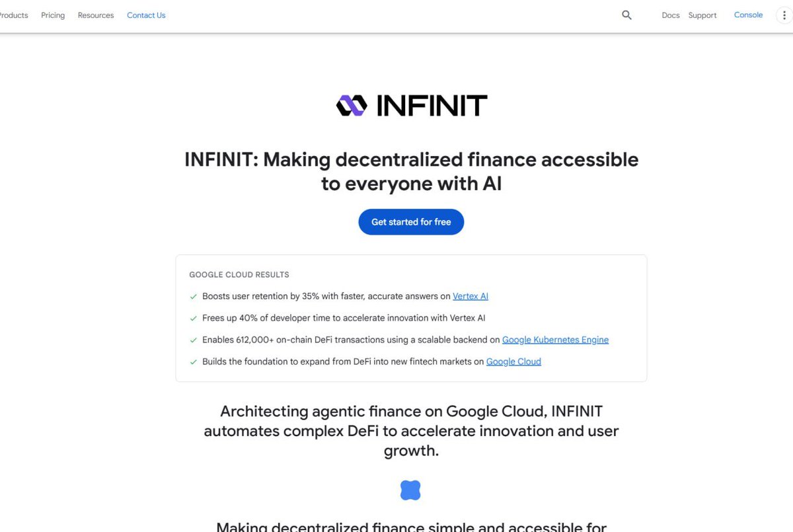Screen dimensions: 793x532
Task: Follow the underlined Google Cloud link
Action: (513, 361)
